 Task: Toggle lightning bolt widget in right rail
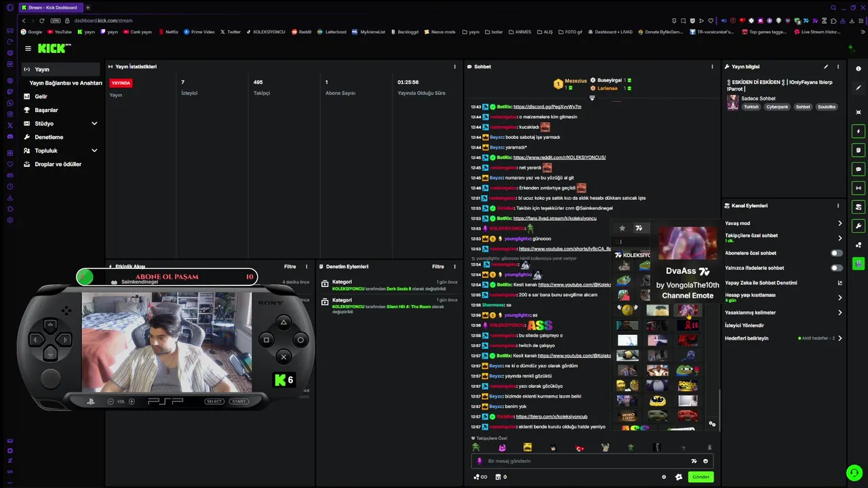859,131
